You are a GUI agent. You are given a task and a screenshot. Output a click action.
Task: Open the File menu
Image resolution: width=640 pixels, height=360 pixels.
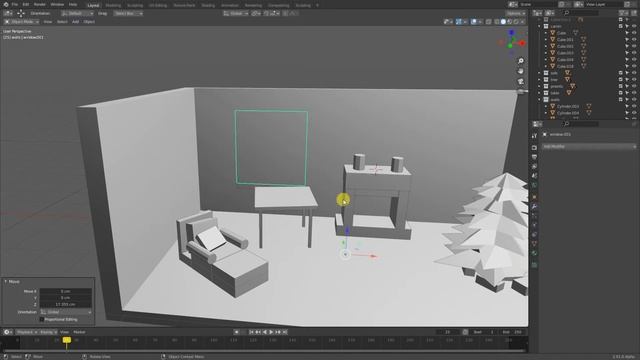pyautogui.click(x=15, y=4)
